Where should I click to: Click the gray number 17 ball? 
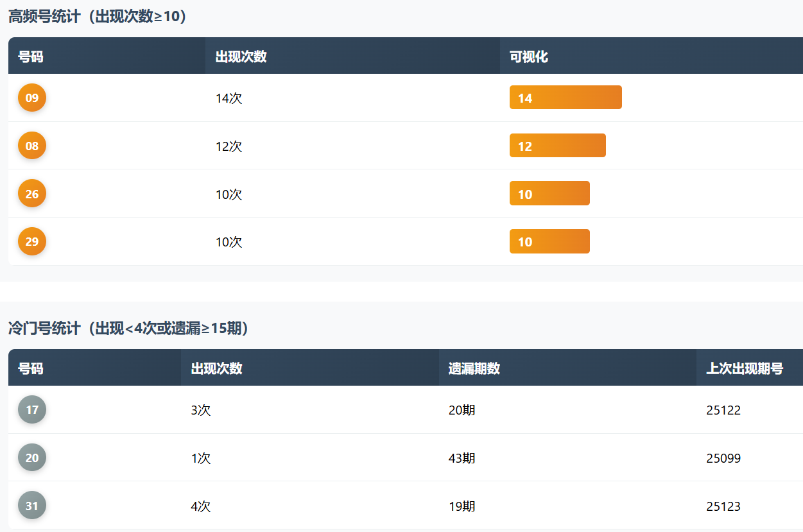pos(32,409)
